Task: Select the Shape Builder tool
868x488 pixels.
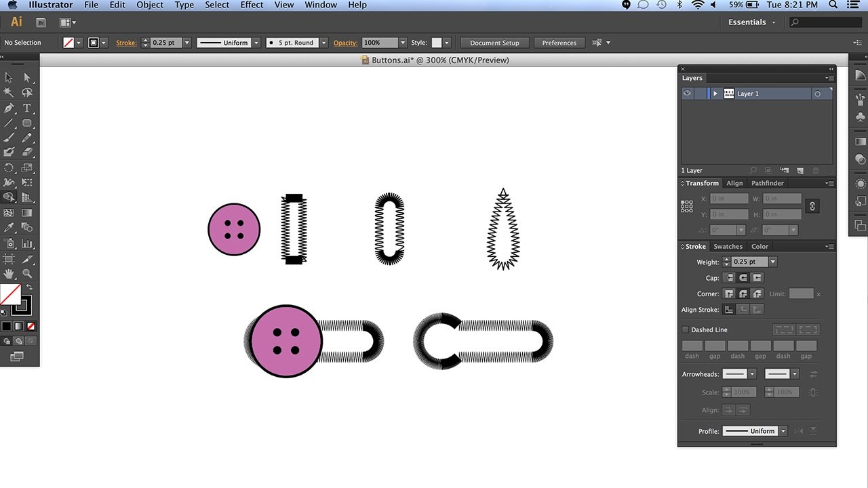Action: [9, 197]
